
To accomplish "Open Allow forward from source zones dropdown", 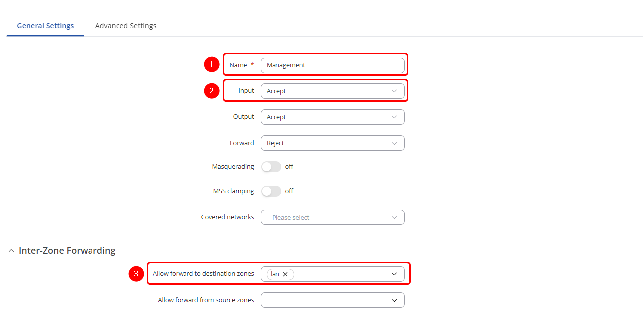I will (x=332, y=300).
